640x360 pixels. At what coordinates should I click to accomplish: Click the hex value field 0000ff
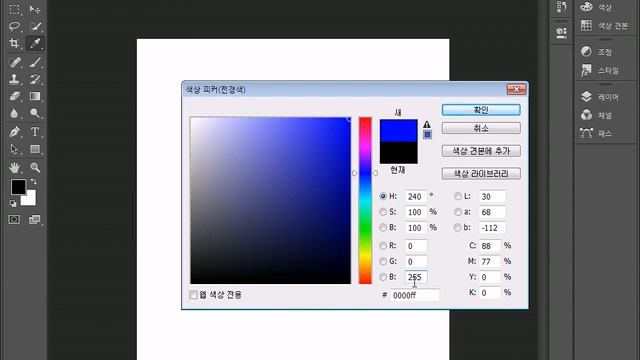(414, 295)
